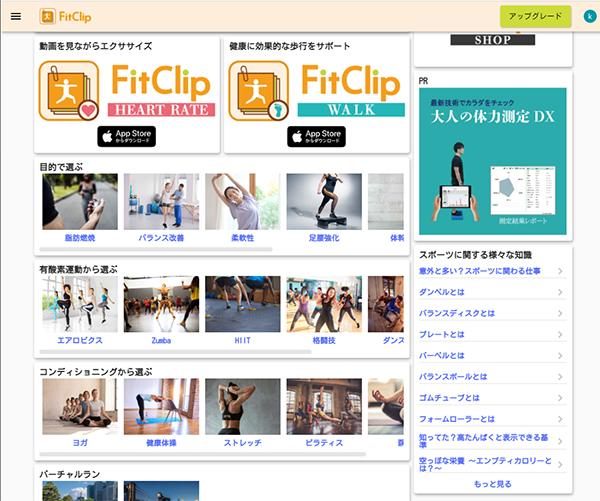This screenshot has height=501, width=600.
Task: Open the 脂肪燃焼 category link
Action: [x=80, y=238]
